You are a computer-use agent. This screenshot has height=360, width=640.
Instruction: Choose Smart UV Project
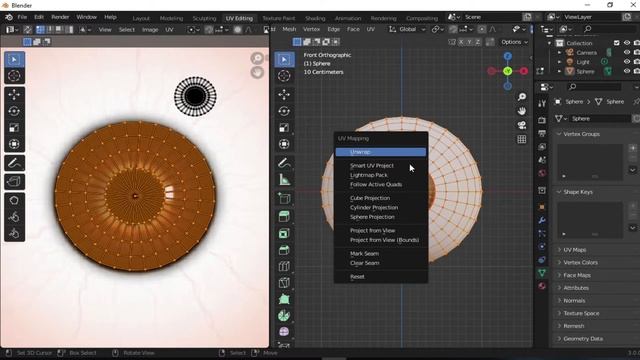381,165
